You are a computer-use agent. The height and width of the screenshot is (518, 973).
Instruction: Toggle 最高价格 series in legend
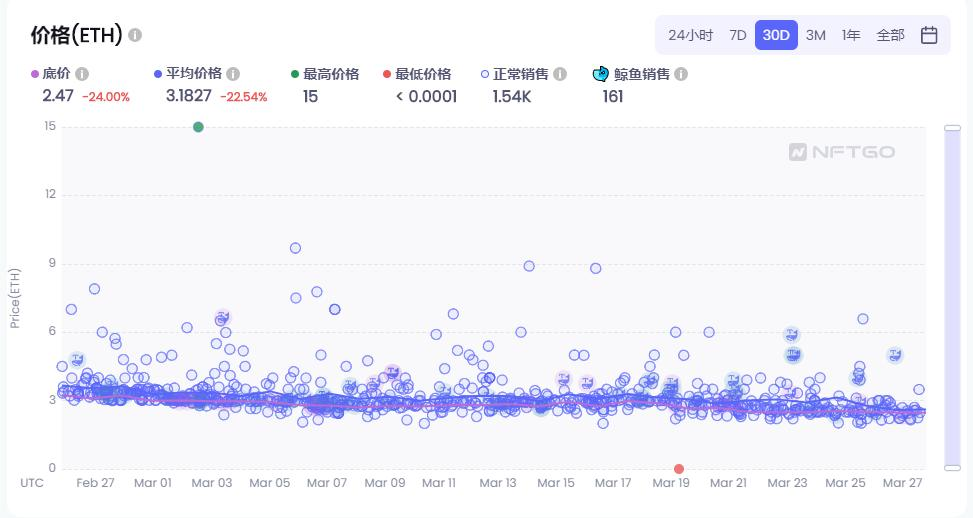pyautogui.click(x=325, y=74)
